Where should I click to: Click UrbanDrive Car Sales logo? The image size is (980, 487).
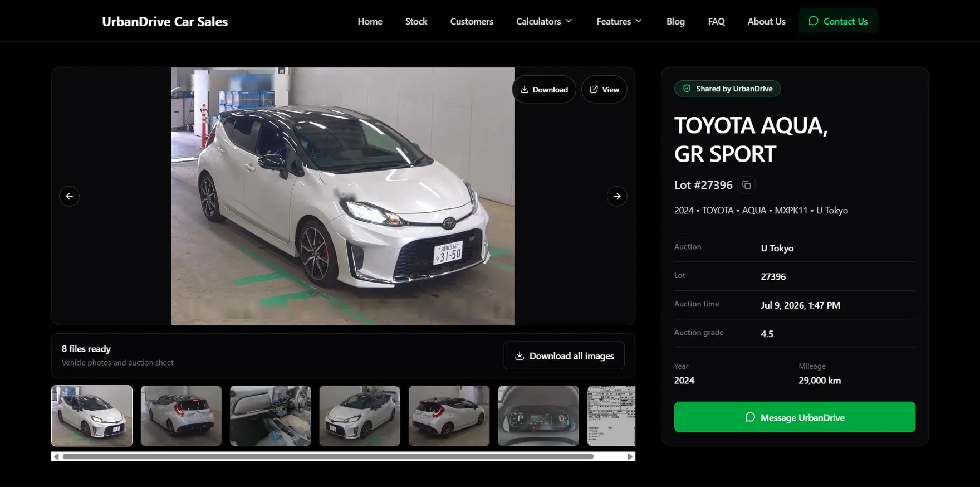[165, 21]
